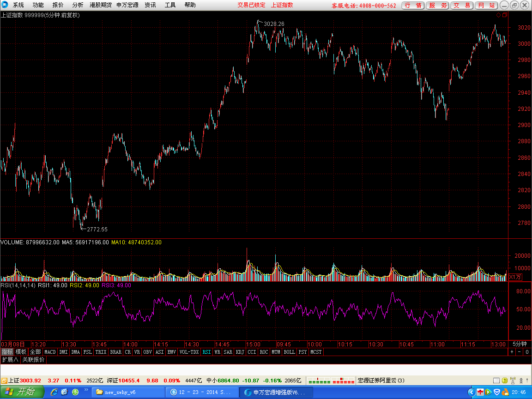Click the list window icon in status bar

(496, 381)
